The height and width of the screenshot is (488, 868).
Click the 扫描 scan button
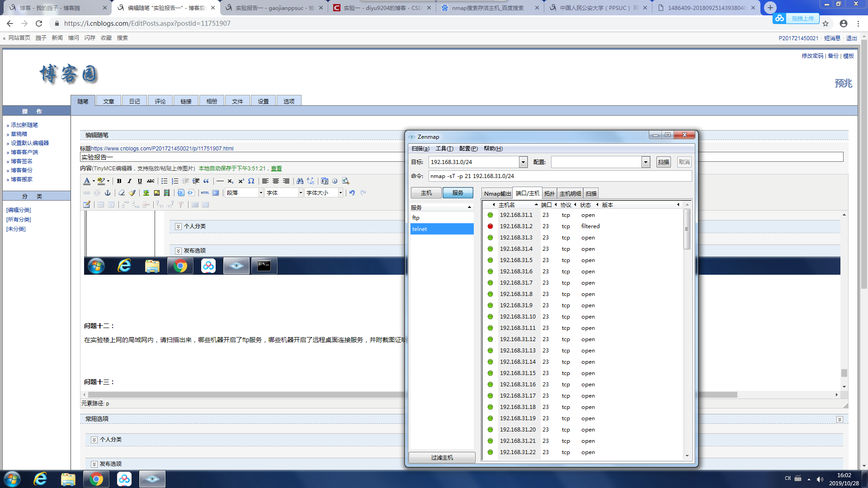[663, 162]
